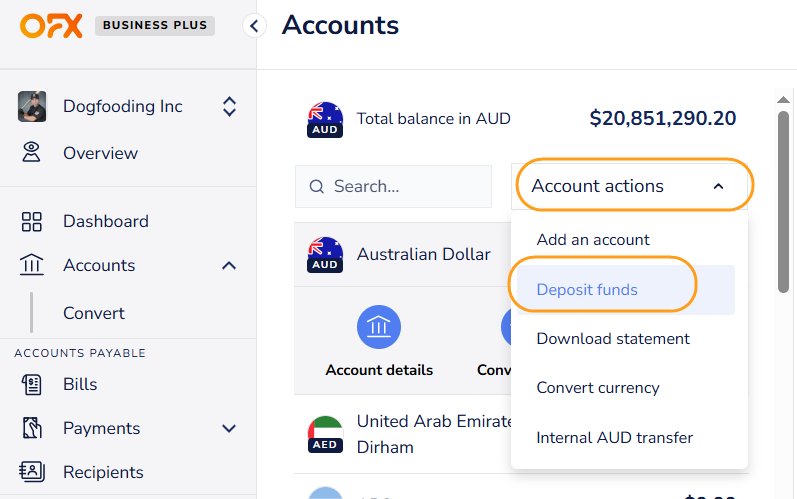Collapse the sidebar with the arrow button
Viewport: 797px width, 499px height.
tap(255, 26)
